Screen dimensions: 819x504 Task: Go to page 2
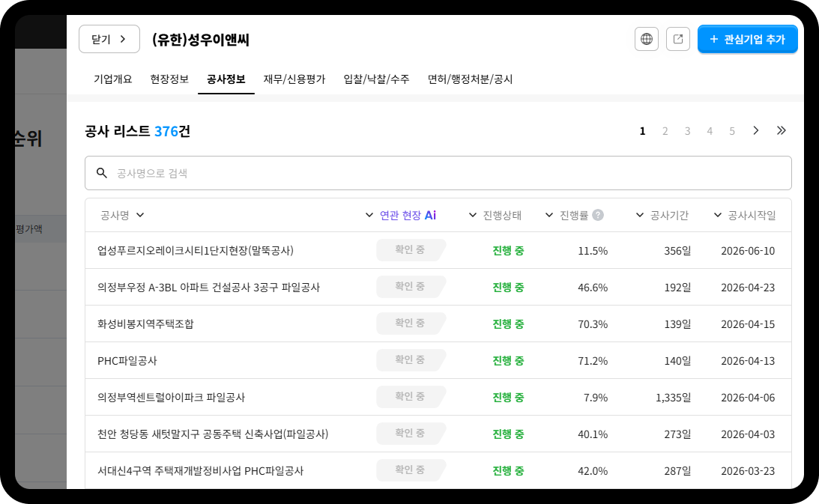coord(665,131)
